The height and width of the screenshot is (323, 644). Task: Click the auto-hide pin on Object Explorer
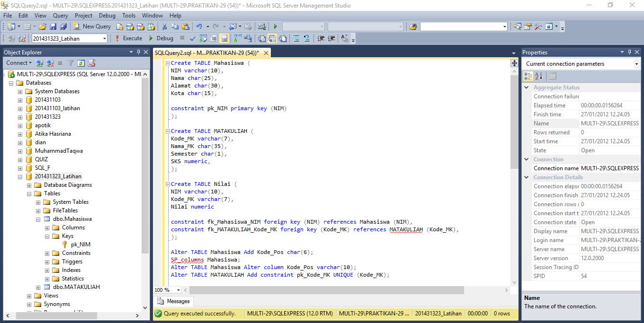pyautogui.click(x=139, y=52)
